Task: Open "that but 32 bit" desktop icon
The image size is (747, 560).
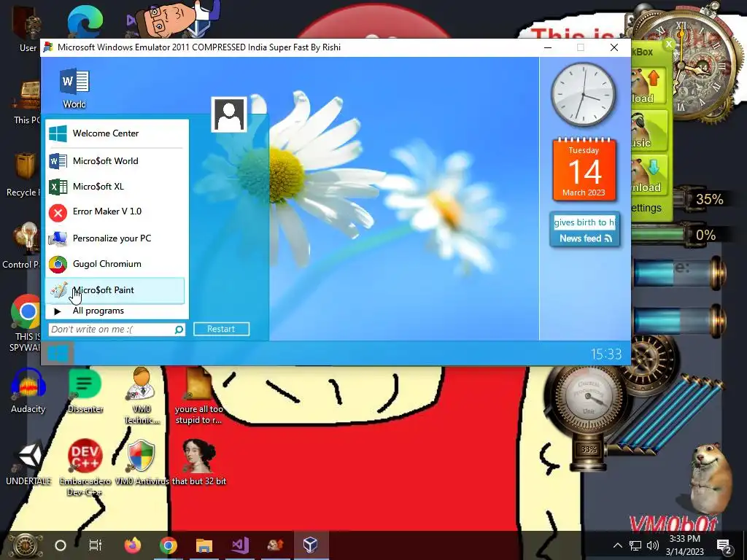Action: coord(199,462)
